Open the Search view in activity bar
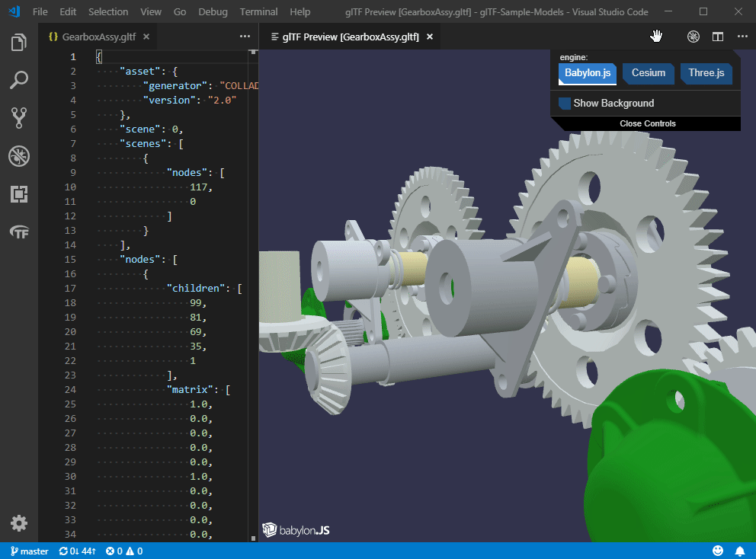The width and height of the screenshot is (756, 559). pos(19,80)
